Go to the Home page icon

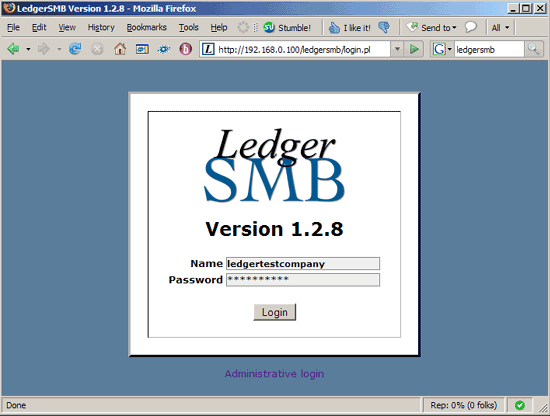(x=120, y=49)
